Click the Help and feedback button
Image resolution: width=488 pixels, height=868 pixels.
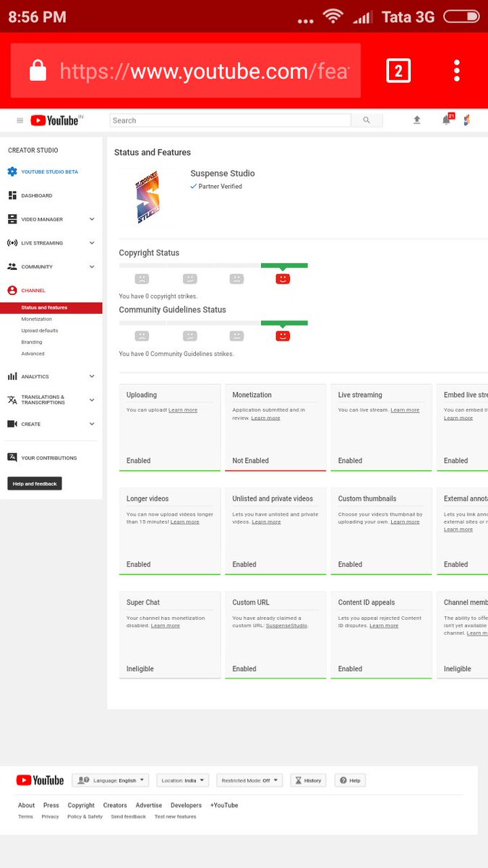(x=35, y=483)
